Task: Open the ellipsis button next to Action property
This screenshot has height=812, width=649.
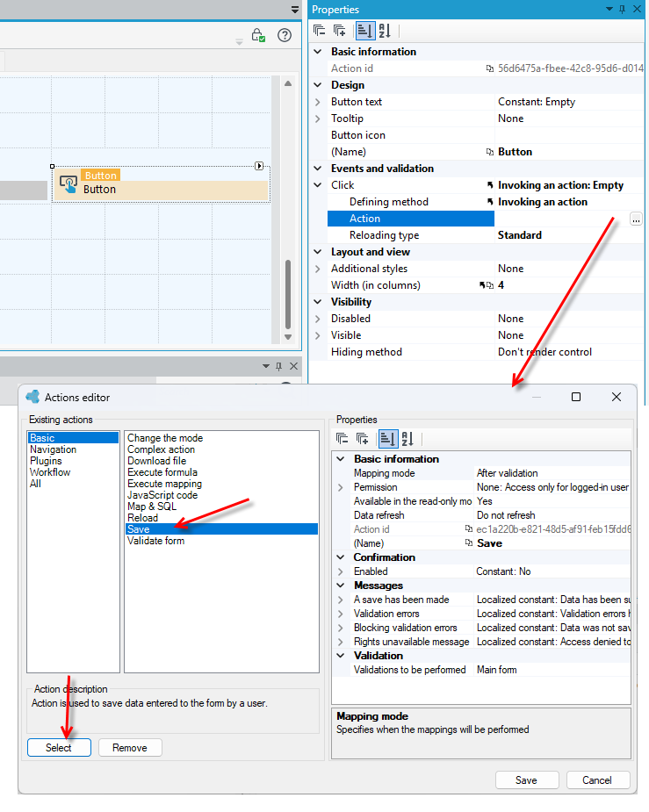Action: coord(636,219)
